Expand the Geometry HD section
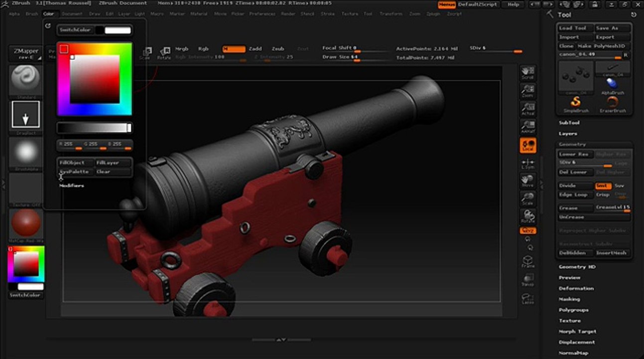 577,267
